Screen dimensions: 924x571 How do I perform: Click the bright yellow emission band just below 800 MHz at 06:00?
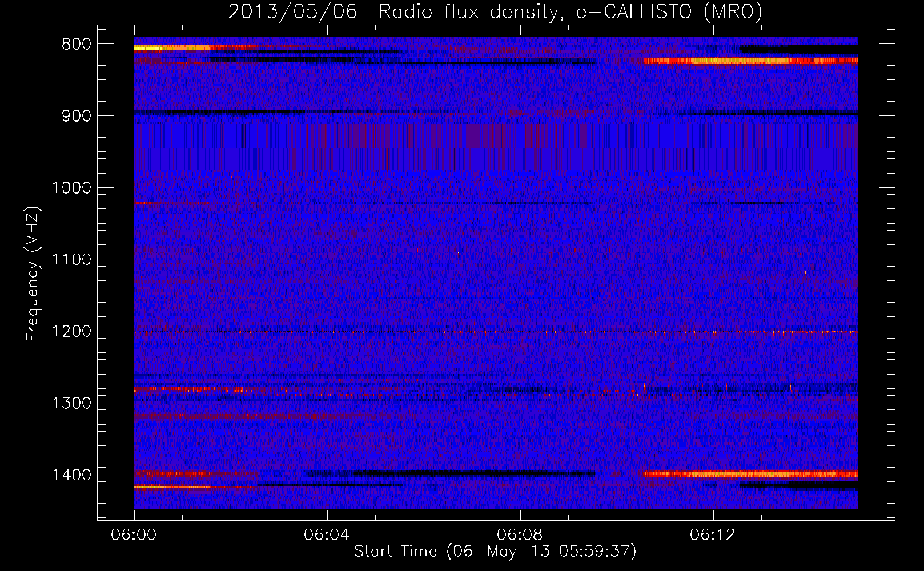172,48
